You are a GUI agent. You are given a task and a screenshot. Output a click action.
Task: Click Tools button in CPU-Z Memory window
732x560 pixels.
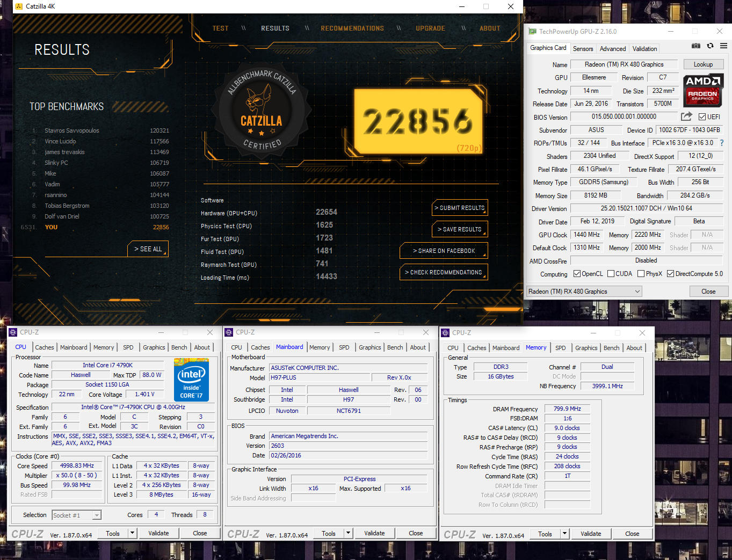(x=545, y=534)
